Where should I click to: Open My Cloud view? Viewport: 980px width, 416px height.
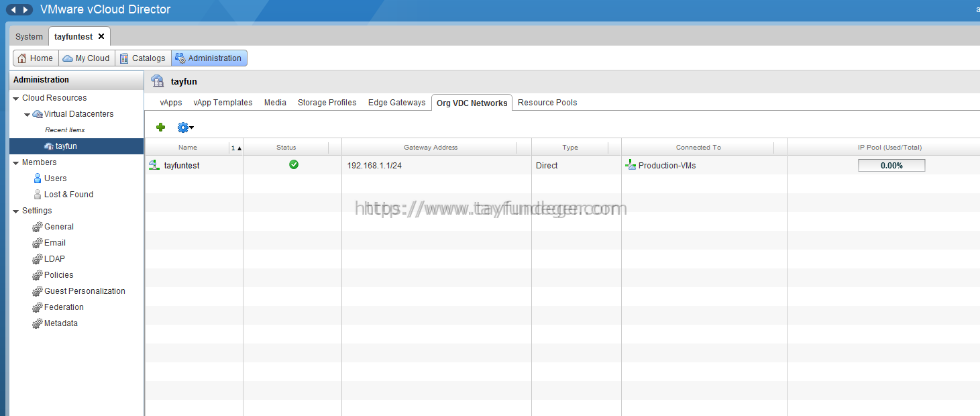[87, 58]
